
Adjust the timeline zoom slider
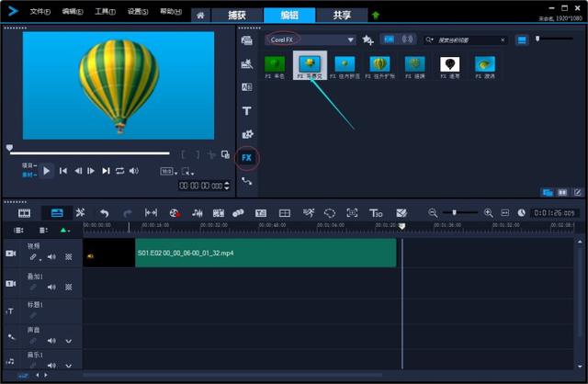pyautogui.click(x=455, y=212)
